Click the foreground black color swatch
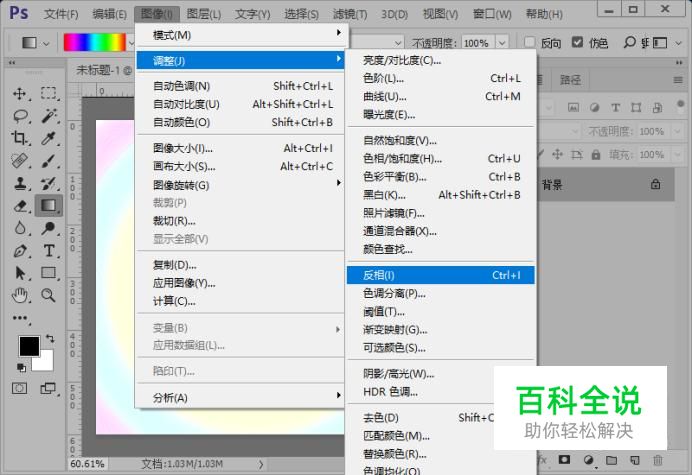This screenshot has width=692, height=475. pos(29,346)
